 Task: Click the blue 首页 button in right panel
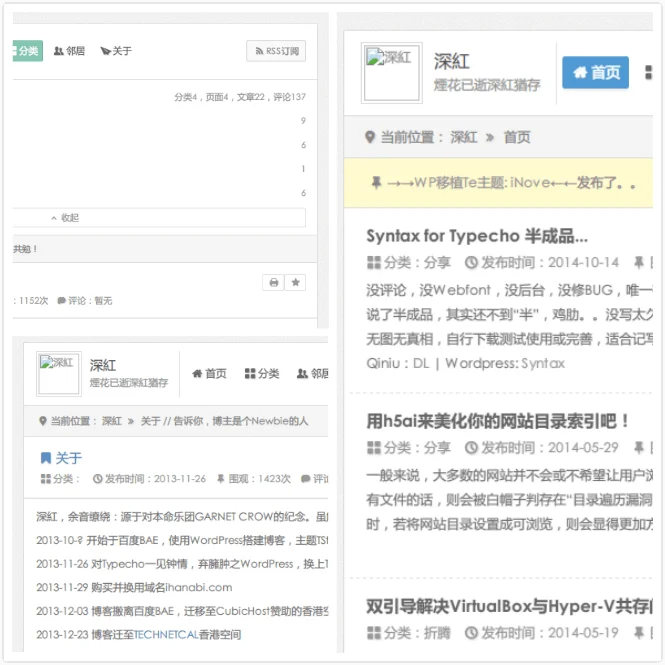[x=595, y=73]
